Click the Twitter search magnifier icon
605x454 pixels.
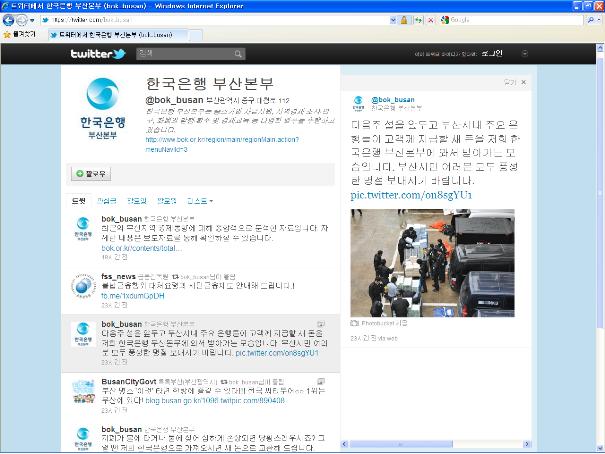pyautogui.click(x=238, y=54)
